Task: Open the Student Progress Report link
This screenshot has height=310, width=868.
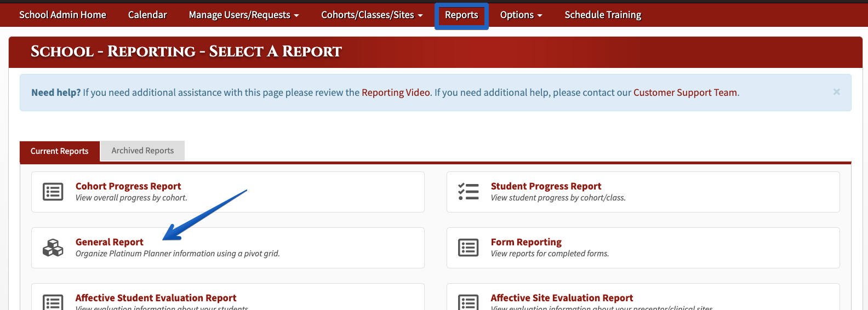Action: point(546,186)
